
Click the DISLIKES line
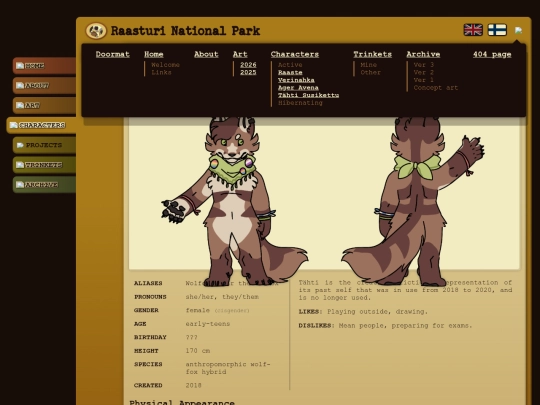[385, 325]
